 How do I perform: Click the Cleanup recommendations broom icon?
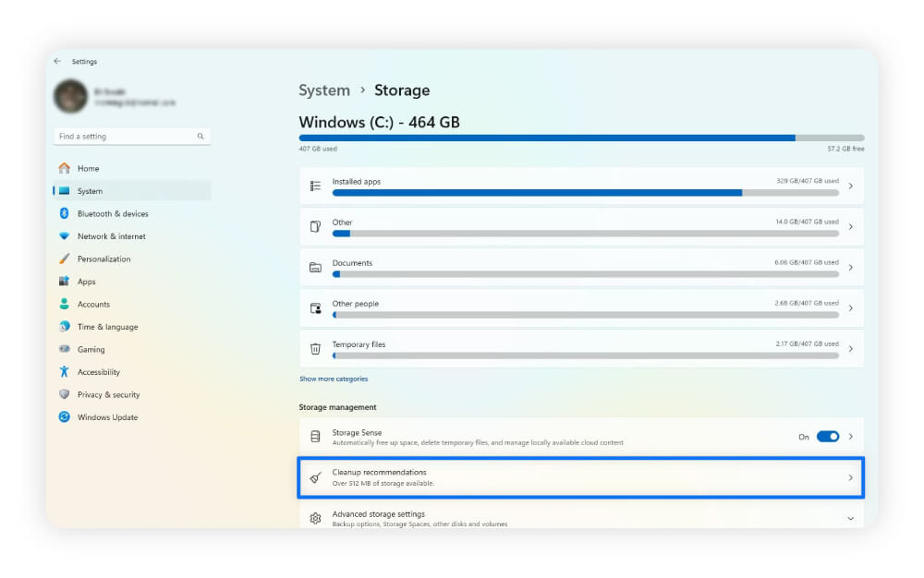[315, 478]
